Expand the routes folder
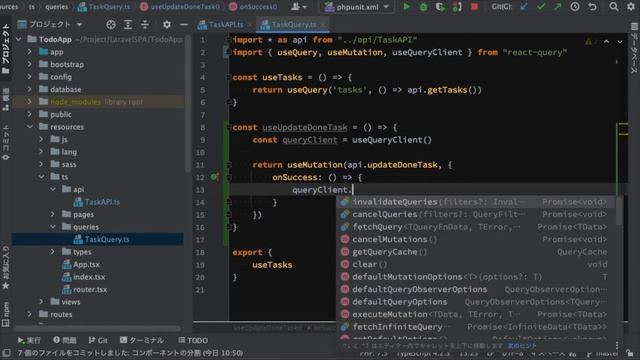This screenshot has height=360, width=640. click(29, 314)
